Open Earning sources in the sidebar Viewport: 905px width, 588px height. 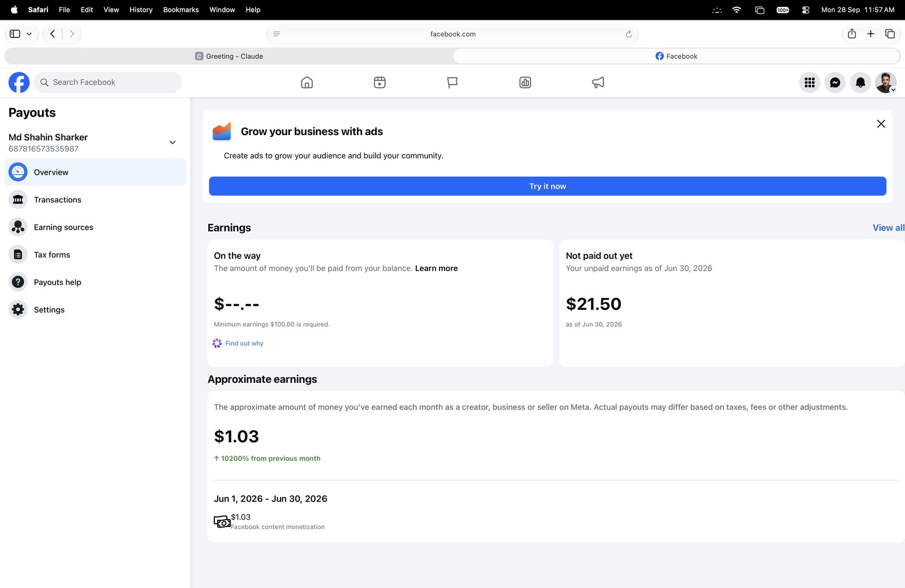pos(95,227)
